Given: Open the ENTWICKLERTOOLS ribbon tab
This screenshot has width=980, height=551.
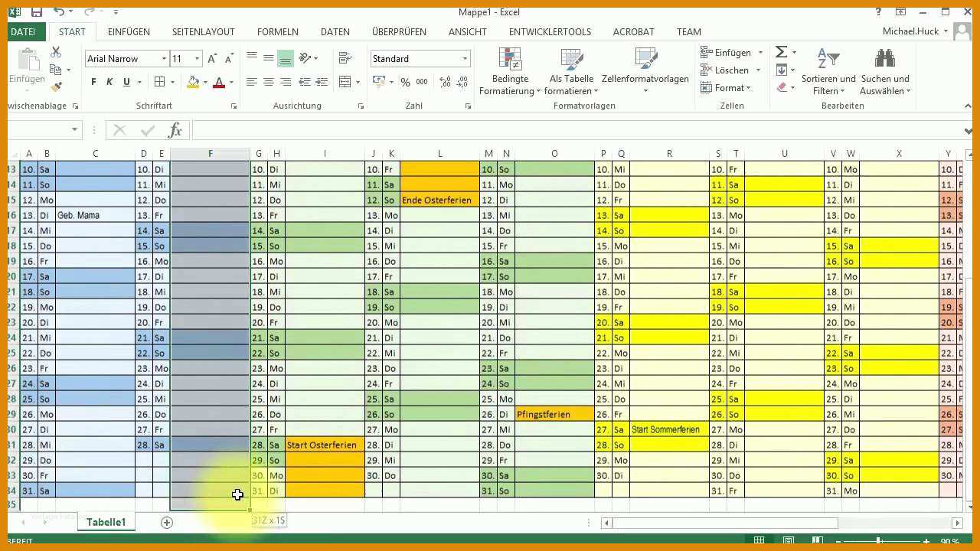Looking at the screenshot, I should tap(550, 32).
